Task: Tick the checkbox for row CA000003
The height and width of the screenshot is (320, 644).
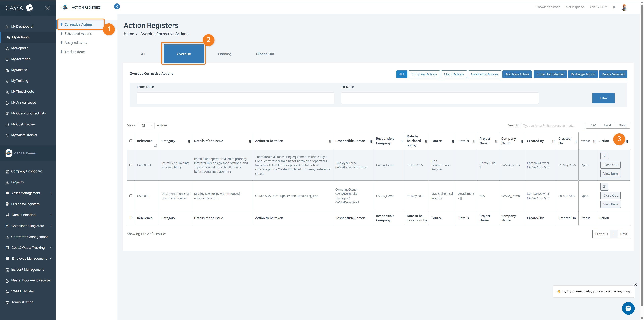Action: pos(131,165)
